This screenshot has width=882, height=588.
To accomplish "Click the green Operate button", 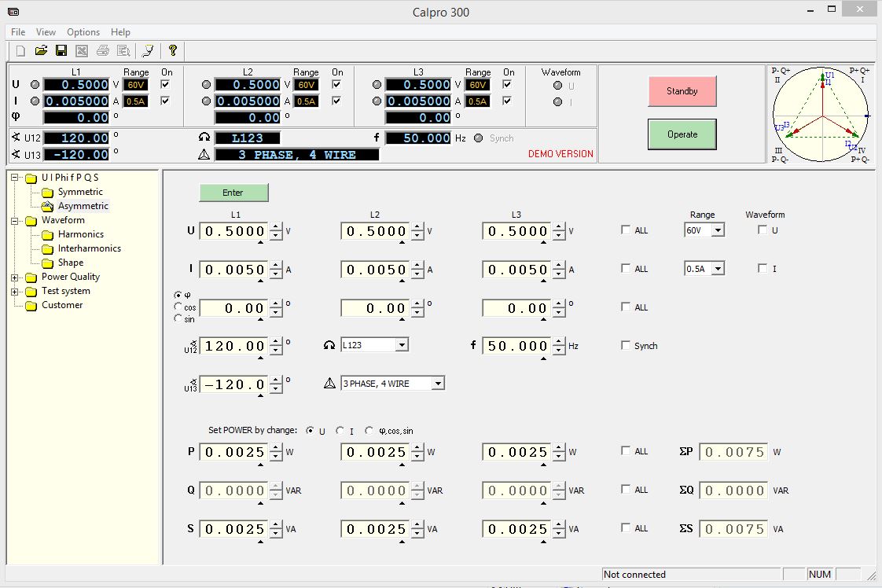I will 682,134.
